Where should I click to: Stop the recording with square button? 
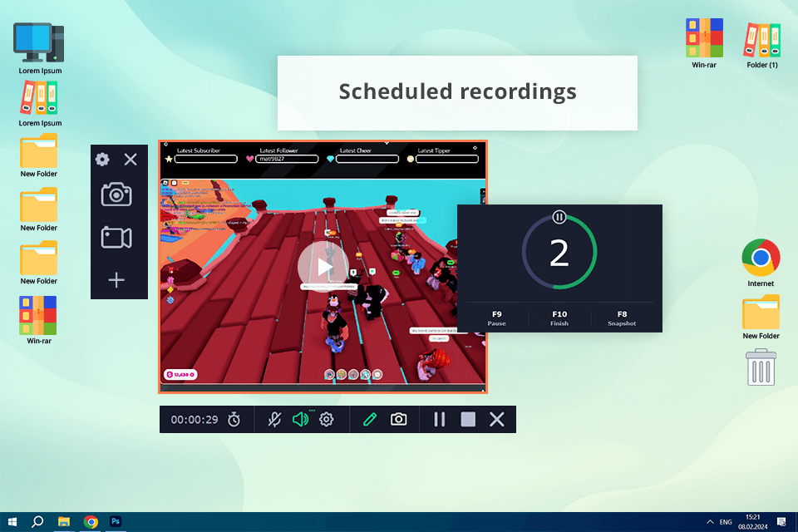[468, 420]
